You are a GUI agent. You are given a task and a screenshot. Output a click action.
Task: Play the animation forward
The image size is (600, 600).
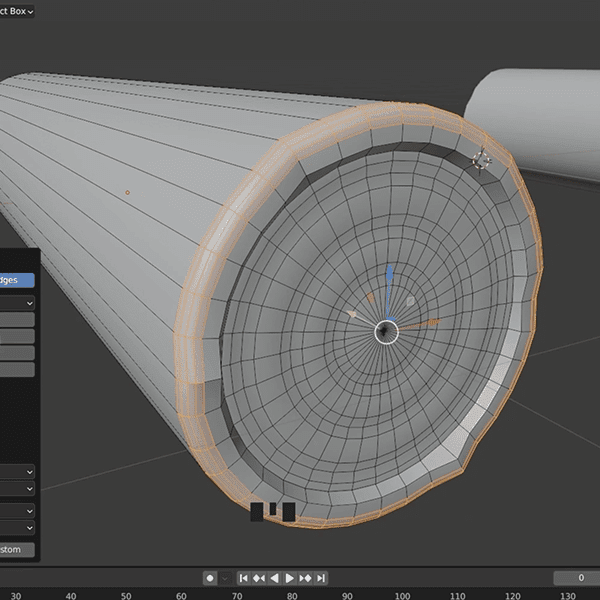click(x=290, y=578)
